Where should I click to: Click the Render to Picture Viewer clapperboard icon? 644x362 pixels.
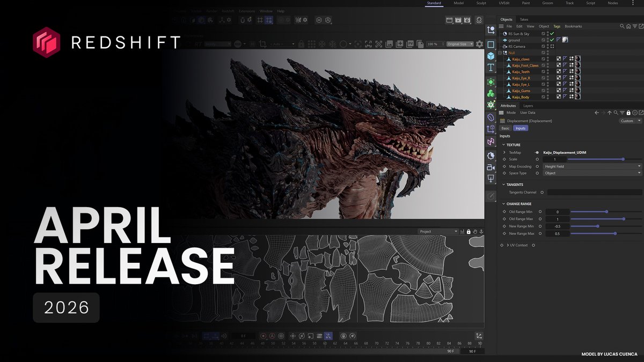pyautogui.click(x=459, y=20)
